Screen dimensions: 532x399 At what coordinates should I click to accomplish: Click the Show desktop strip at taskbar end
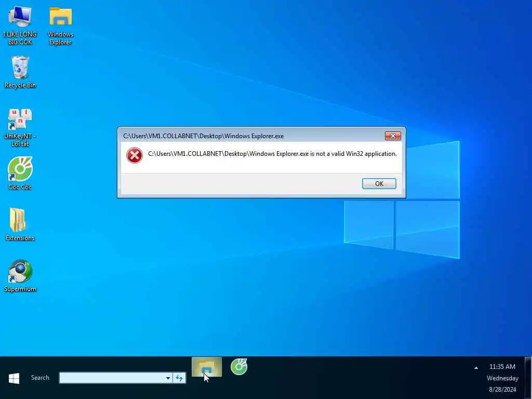[x=528, y=378]
